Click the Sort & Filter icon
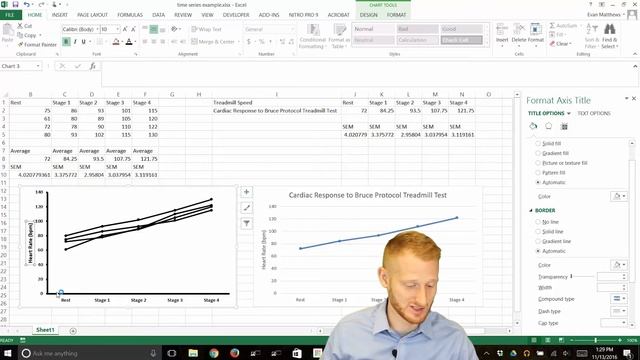This screenshot has width=640, height=360. [x=591, y=29]
